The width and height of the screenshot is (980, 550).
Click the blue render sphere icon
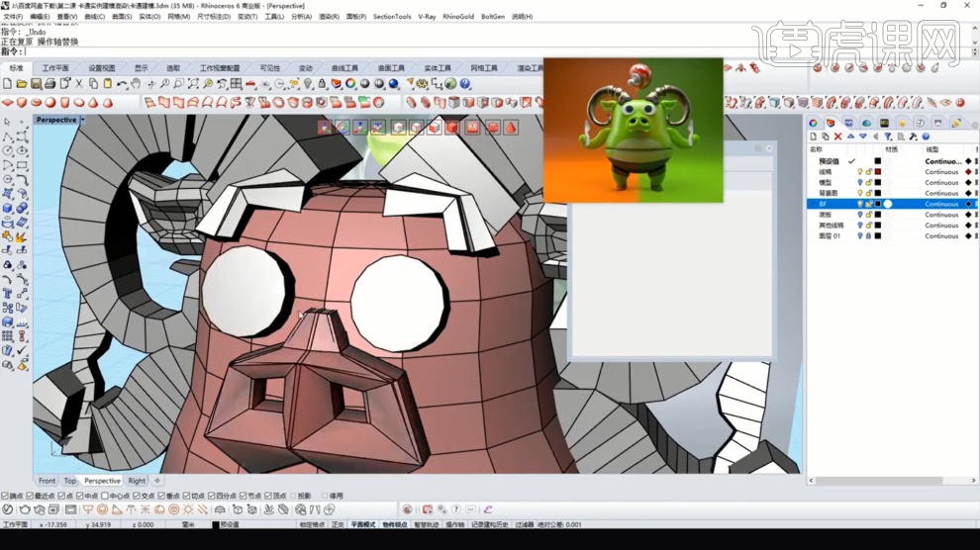point(393,84)
